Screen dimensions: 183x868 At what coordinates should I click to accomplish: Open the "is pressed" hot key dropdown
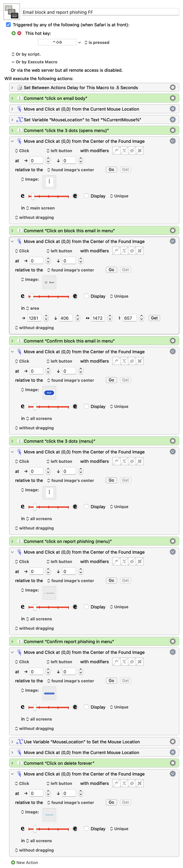(97, 42)
